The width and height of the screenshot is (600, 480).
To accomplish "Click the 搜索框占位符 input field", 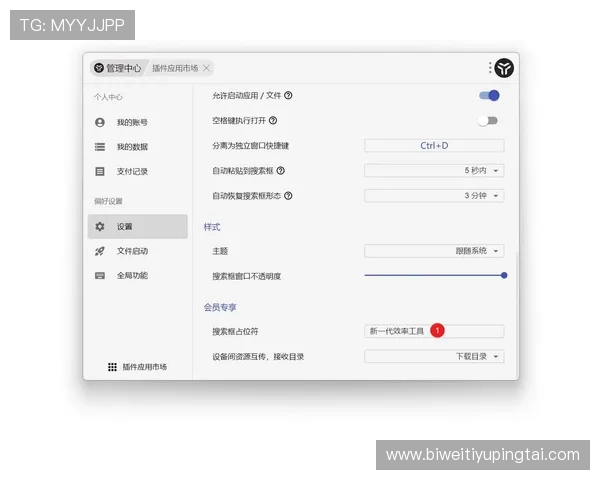I will (x=434, y=331).
